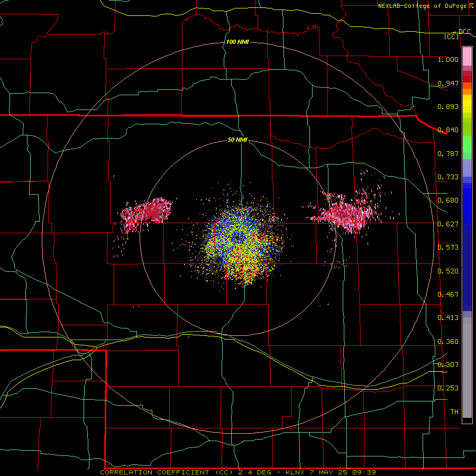Click the [CC] legend header
Image resolution: width=476 pixels, height=476 pixels.
pyautogui.click(x=452, y=36)
